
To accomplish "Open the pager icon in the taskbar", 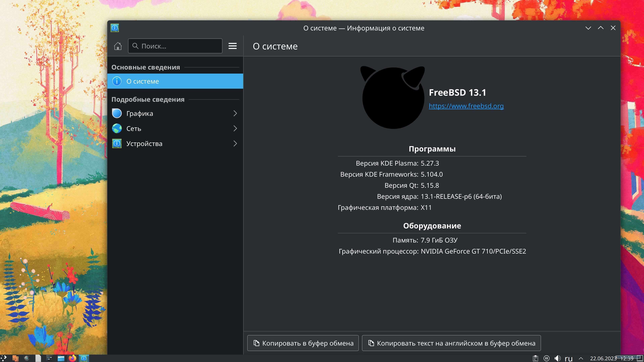I will click(x=15, y=358).
